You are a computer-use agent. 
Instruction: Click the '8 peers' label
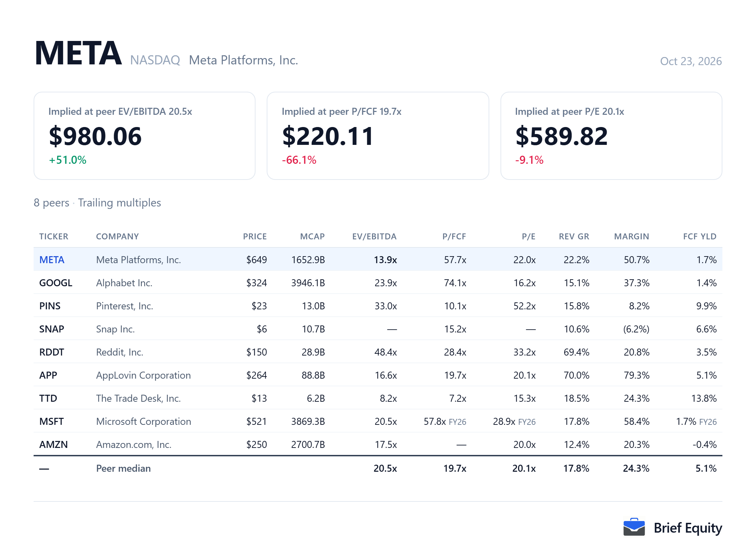[x=51, y=203]
